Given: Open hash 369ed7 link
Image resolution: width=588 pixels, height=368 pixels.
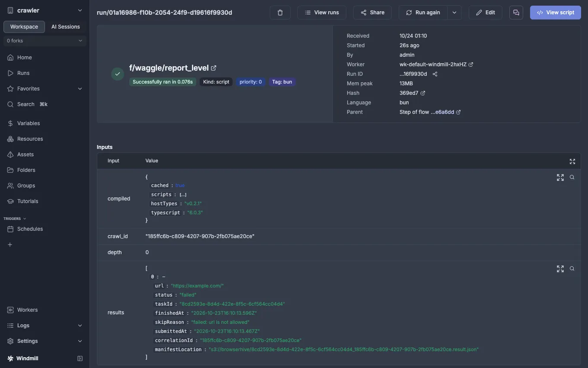Looking at the screenshot, I should tap(423, 93).
